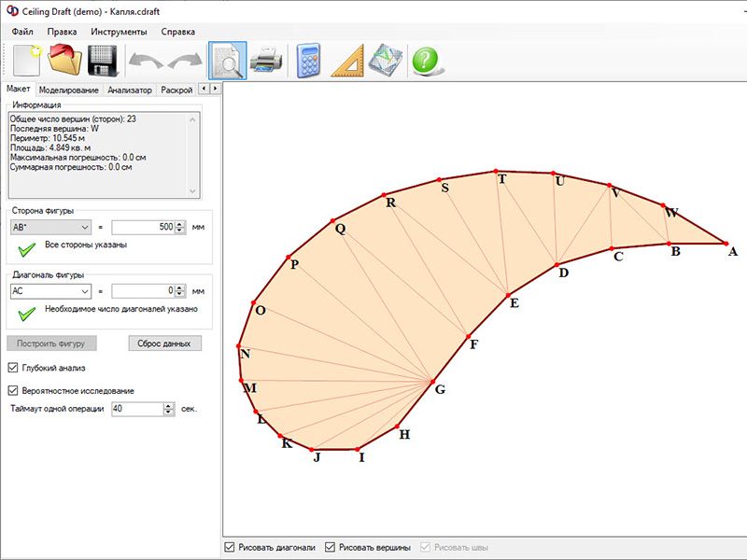The width and height of the screenshot is (747, 560).
Task: Open print preview with magnifier icon
Action: tap(227, 61)
